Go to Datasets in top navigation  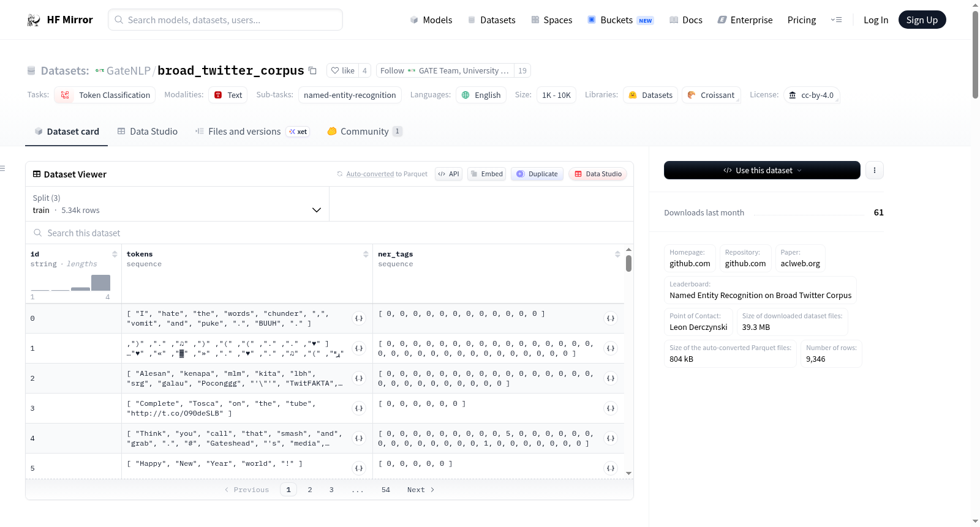click(492, 20)
